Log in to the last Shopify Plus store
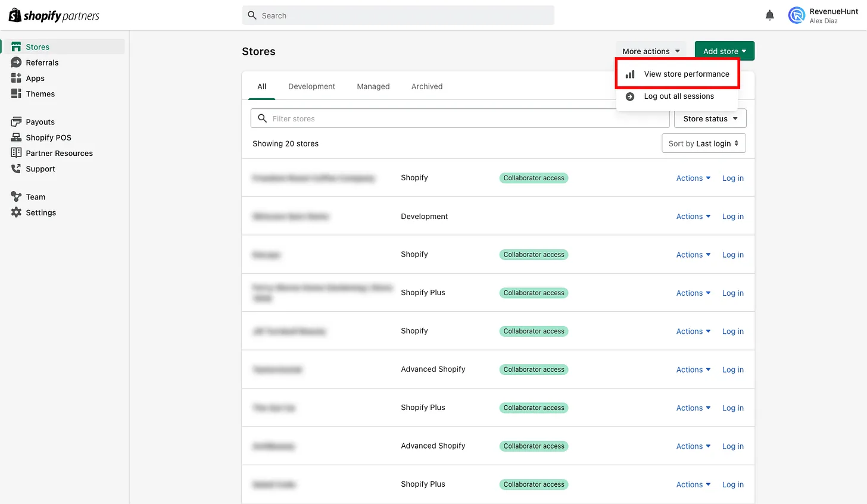This screenshot has width=867, height=504. [732, 484]
